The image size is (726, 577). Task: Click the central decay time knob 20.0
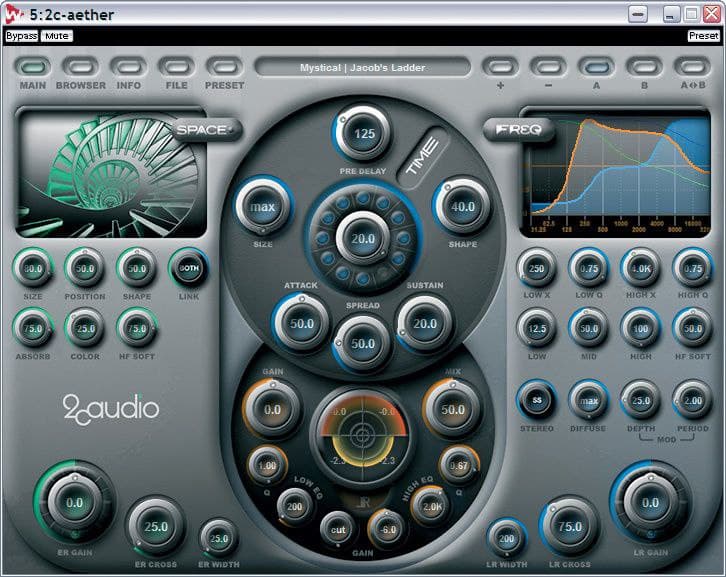click(x=363, y=238)
